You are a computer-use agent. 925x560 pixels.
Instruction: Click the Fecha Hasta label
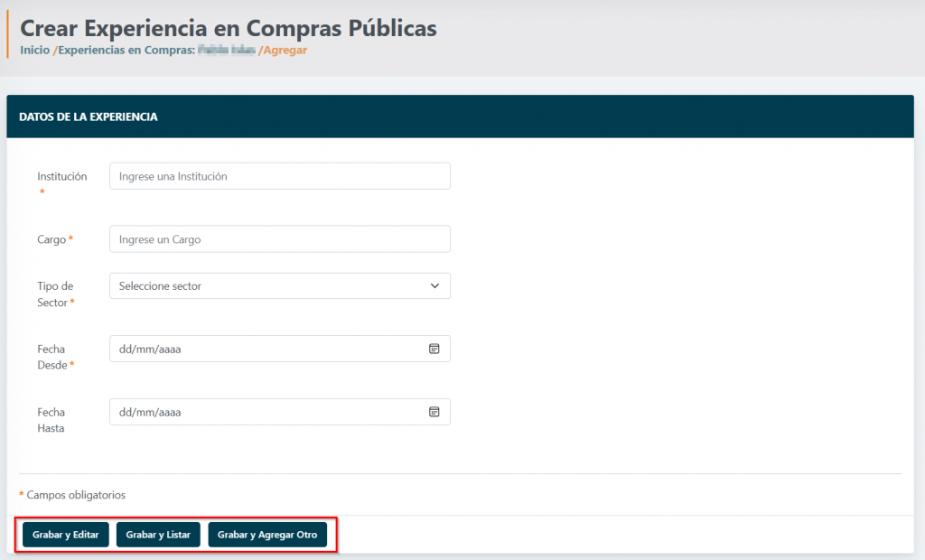[51, 420]
